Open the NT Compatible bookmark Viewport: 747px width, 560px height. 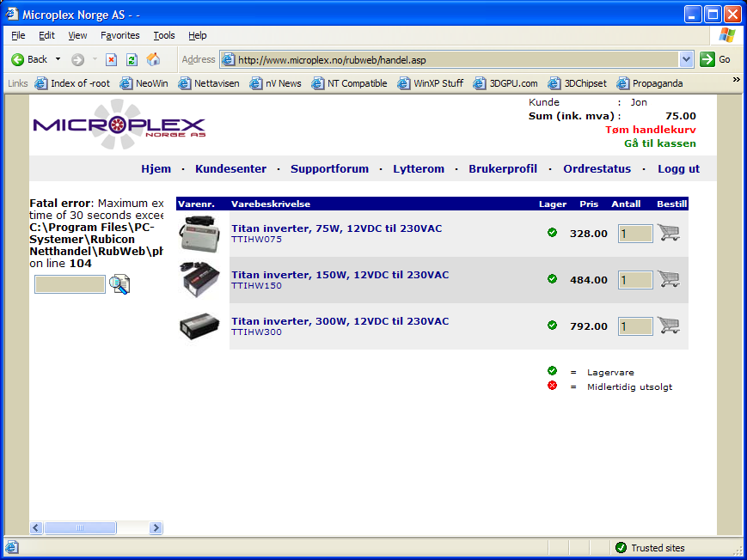[349, 83]
